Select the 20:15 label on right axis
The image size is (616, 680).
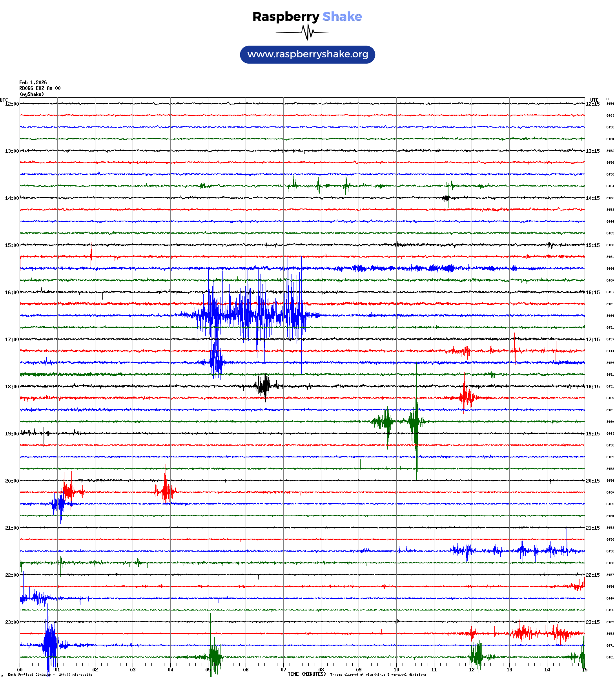(x=592, y=481)
